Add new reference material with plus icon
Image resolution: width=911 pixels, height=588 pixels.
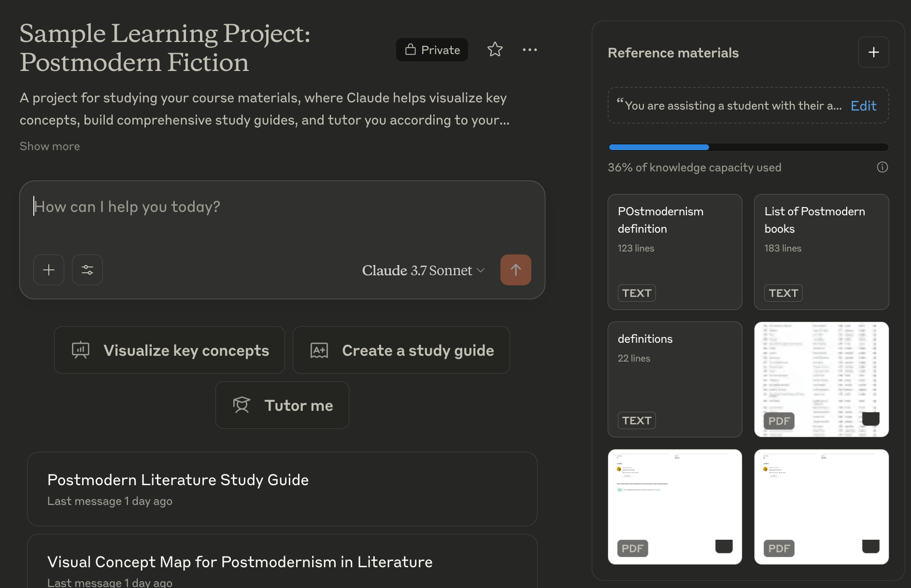[x=873, y=52]
